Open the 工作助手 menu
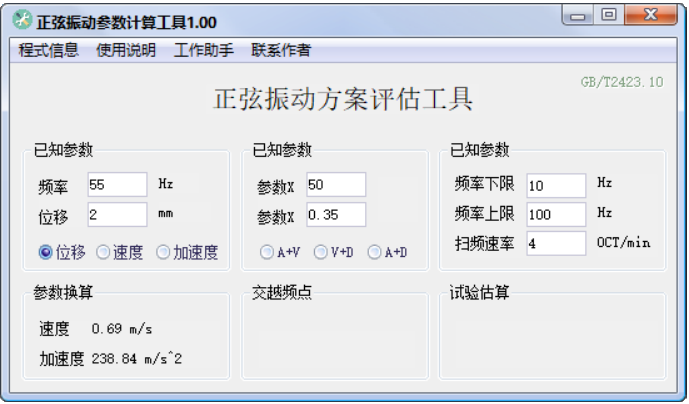Viewport: 689px width, 404px height. (203, 50)
